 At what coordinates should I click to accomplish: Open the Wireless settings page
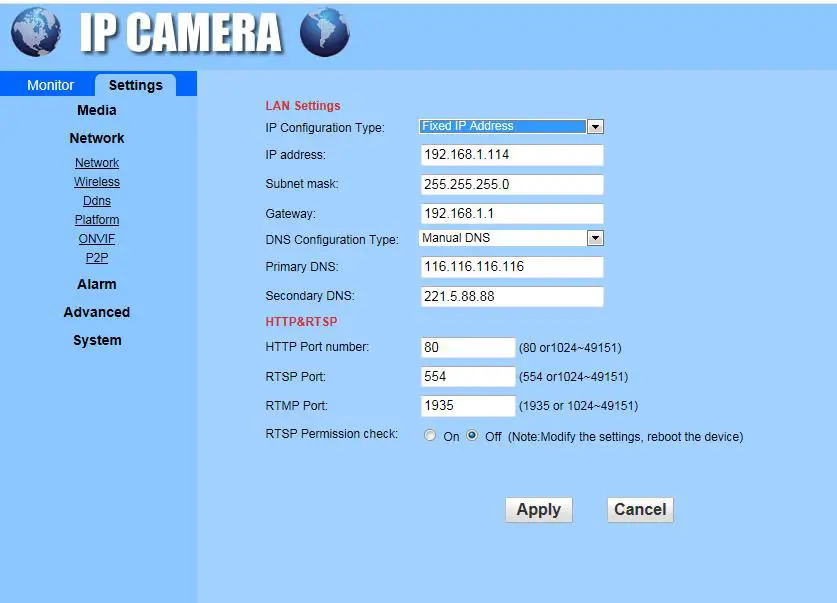[96, 181]
